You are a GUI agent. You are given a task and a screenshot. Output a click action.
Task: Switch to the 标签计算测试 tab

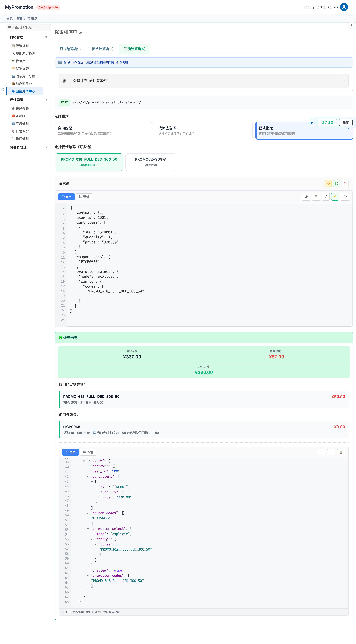point(102,49)
